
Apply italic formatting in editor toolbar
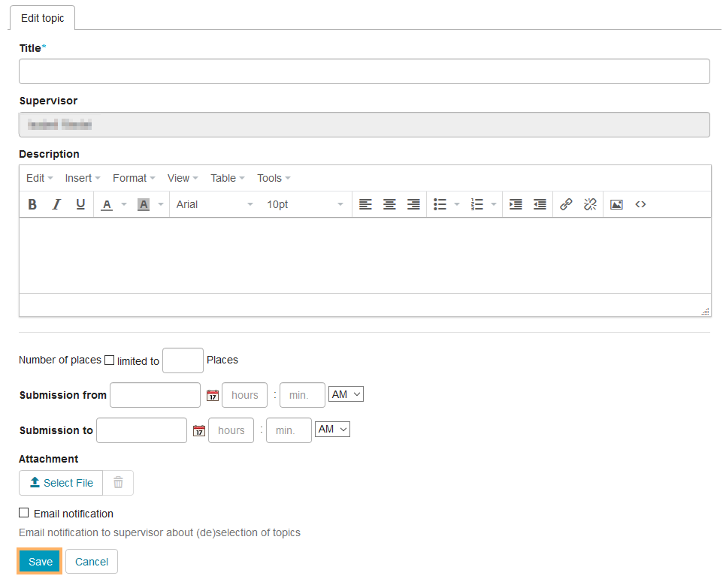point(56,204)
